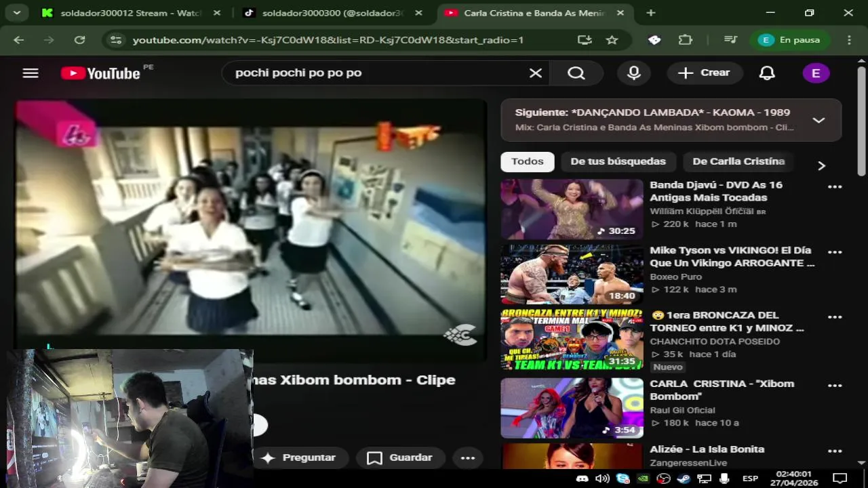Bookmark this page with star icon
The width and height of the screenshot is (868, 488).
pyautogui.click(x=612, y=40)
